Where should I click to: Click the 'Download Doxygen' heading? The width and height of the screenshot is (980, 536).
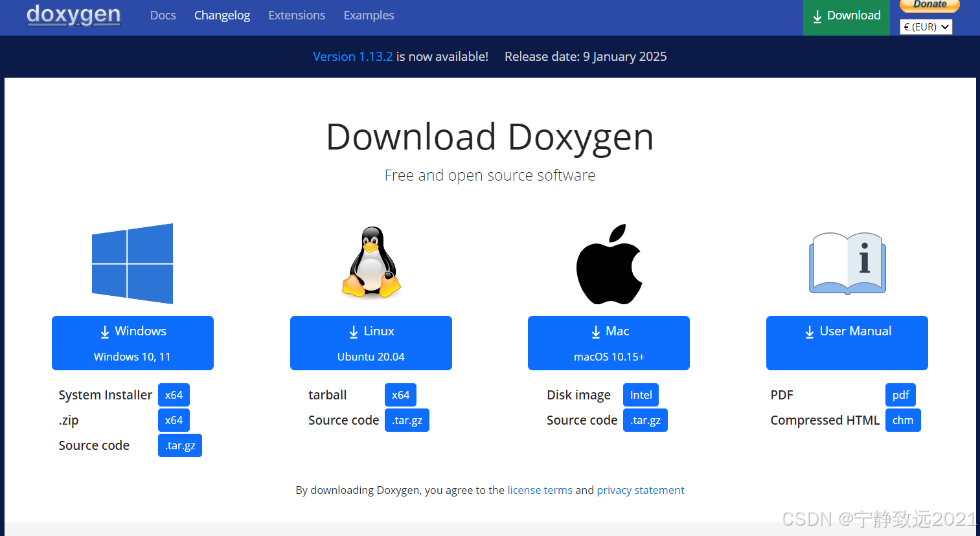point(490,137)
